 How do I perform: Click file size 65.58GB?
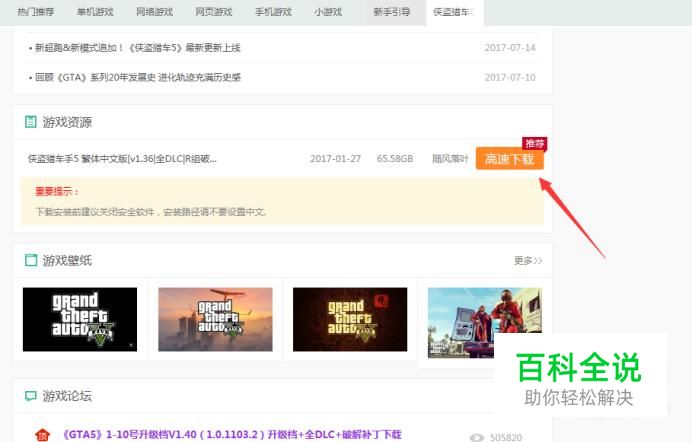(x=395, y=158)
